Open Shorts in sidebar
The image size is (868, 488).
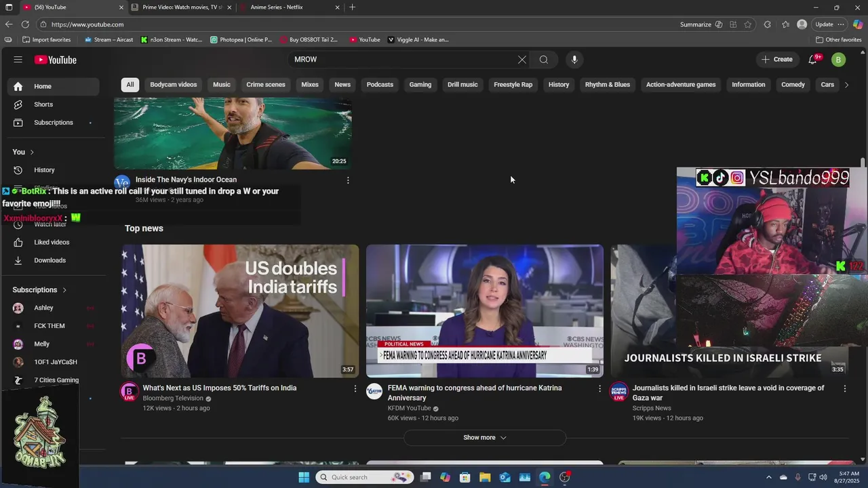coord(54,104)
